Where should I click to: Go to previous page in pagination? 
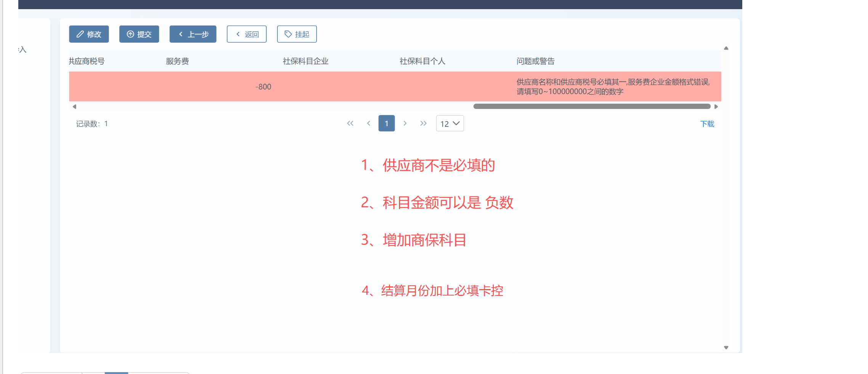[368, 123]
